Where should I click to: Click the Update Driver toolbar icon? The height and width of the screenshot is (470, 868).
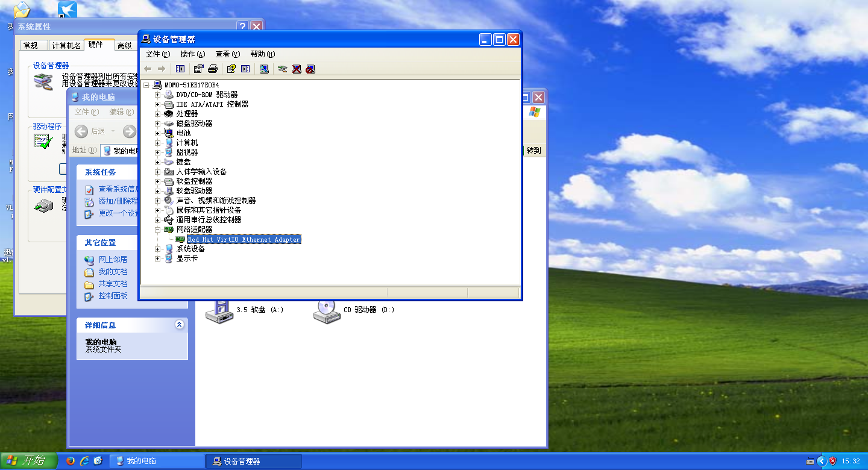[x=282, y=69]
